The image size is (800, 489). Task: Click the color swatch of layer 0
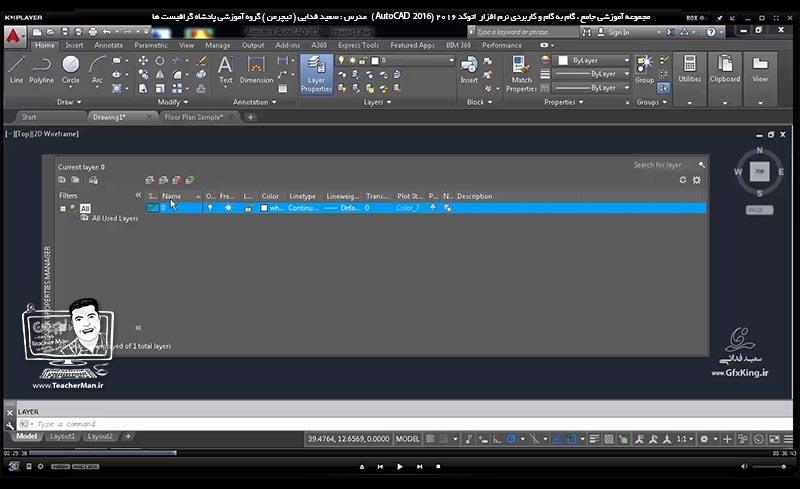tap(264, 208)
